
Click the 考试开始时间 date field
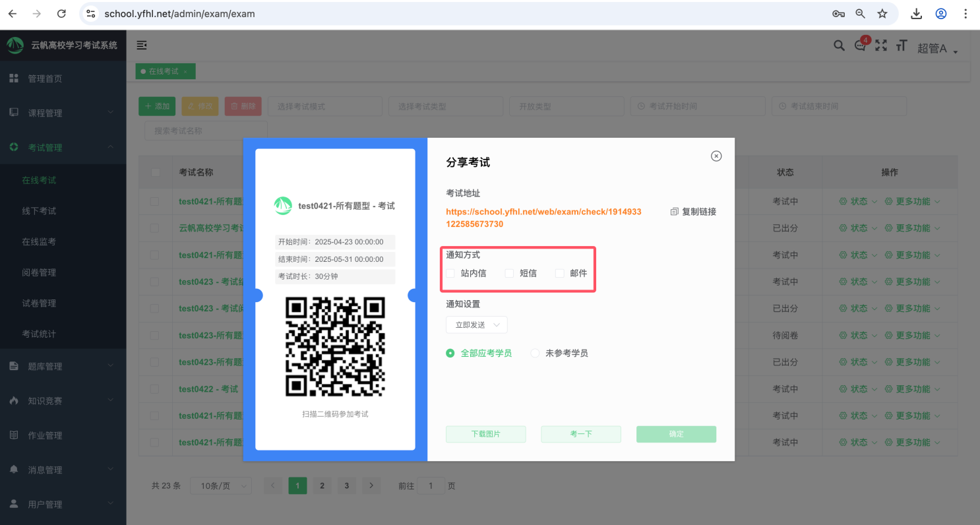click(697, 106)
